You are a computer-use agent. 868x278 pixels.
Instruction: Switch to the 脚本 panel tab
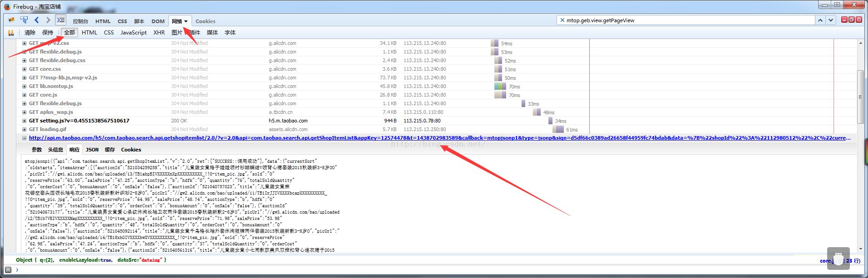click(139, 21)
